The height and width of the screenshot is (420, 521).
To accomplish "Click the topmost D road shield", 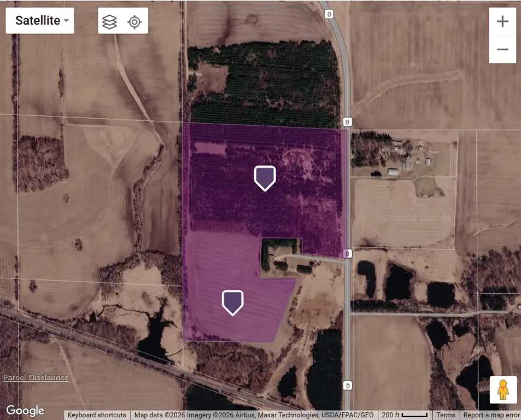I will click(x=329, y=14).
